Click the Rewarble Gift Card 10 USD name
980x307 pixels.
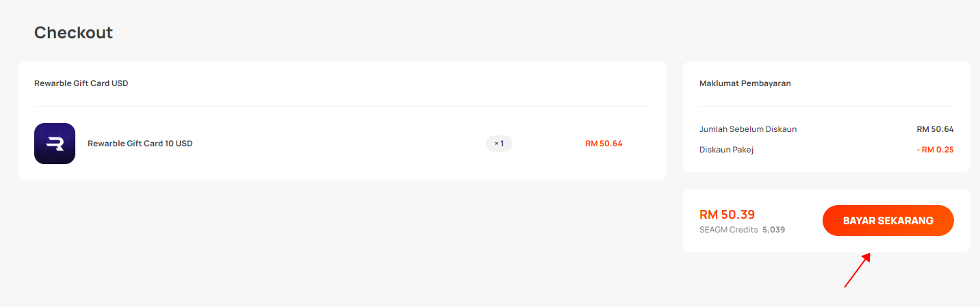coord(140,144)
